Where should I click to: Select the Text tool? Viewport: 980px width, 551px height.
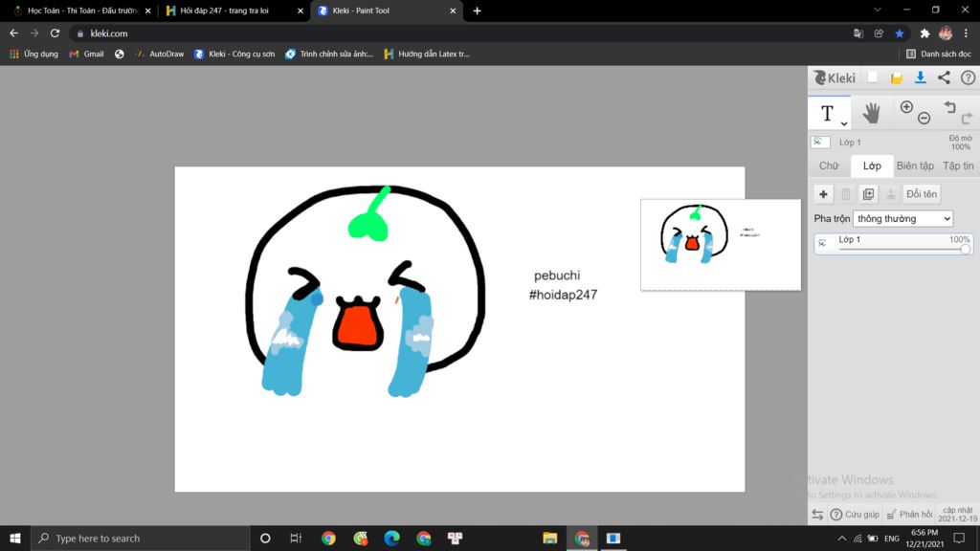[828, 113]
